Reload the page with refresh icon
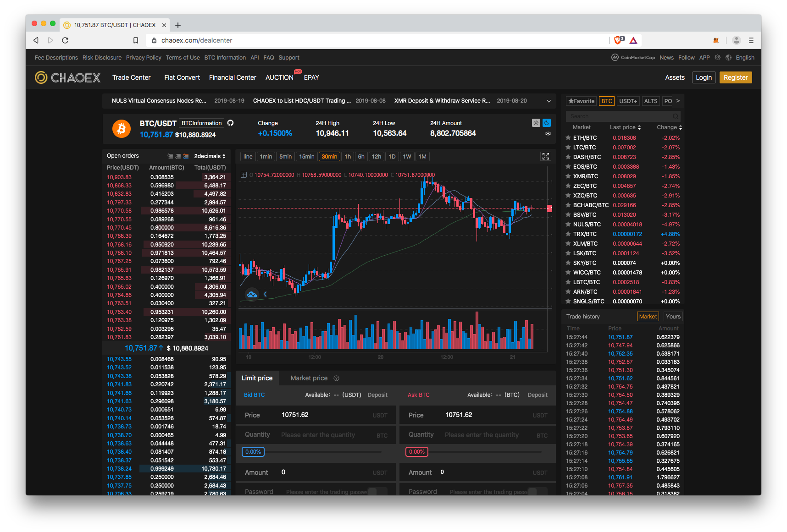The height and width of the screenshot is (532, 787). [x=65, y=40]
